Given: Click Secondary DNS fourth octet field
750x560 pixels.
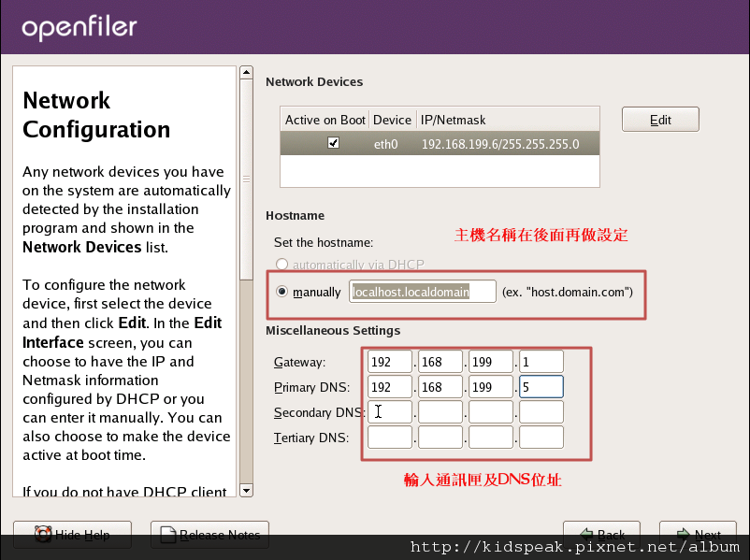Looking at the screenshot, I should click(x=541, y=412).
